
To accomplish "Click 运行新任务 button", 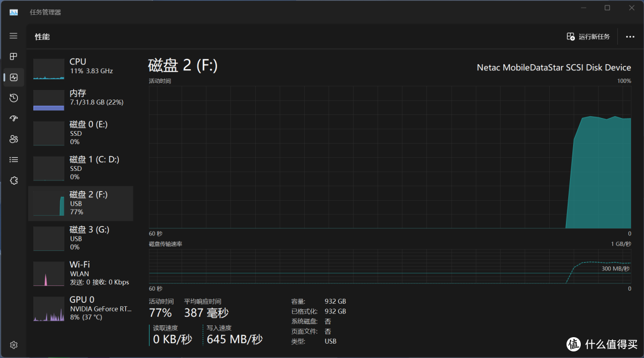I will point(588,36).
